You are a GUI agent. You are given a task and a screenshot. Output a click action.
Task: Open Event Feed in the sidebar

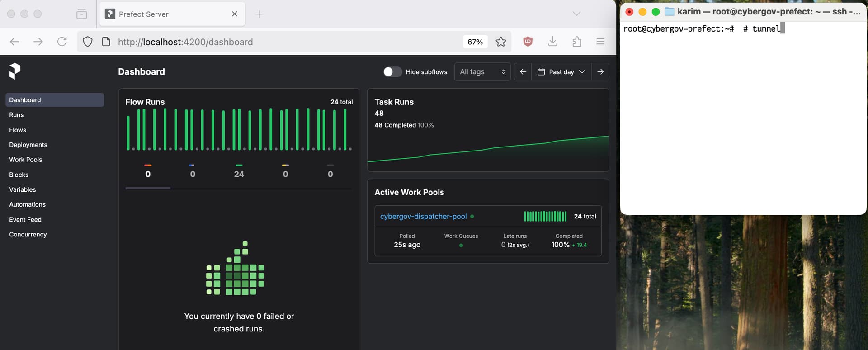55,219
